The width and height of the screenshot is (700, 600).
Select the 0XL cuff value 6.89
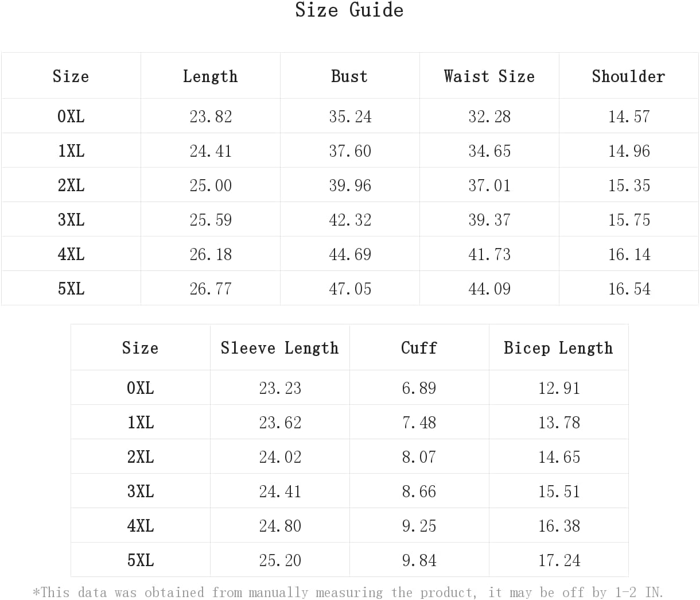(419, 388)
